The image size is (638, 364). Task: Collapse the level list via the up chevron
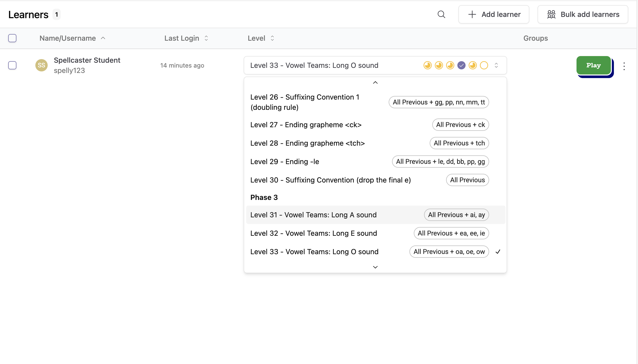click(375, 82)
